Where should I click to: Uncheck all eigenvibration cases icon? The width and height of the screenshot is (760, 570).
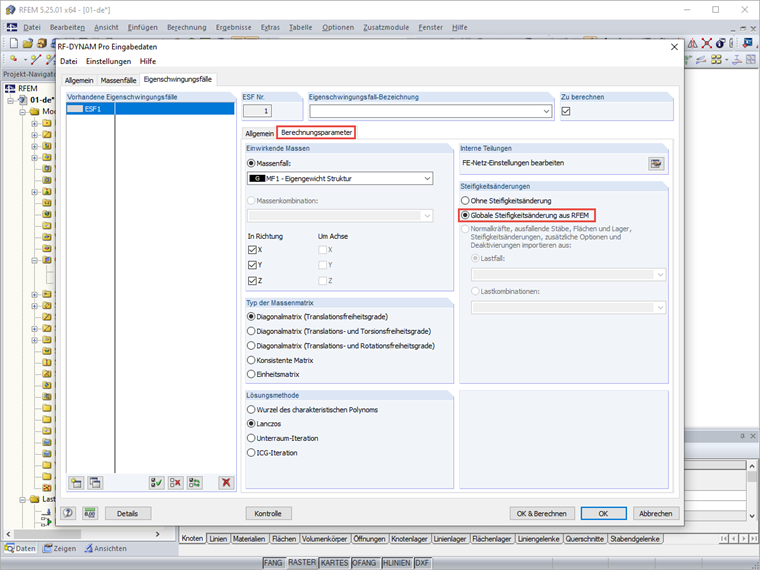(175, 483)
